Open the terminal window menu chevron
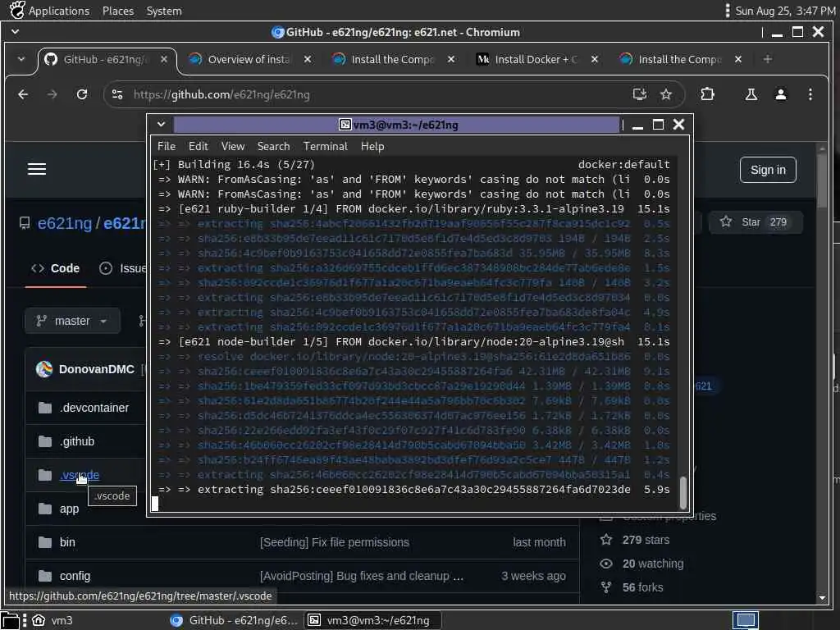The width and height of the screenshot is (840, 630). (161, 125)
